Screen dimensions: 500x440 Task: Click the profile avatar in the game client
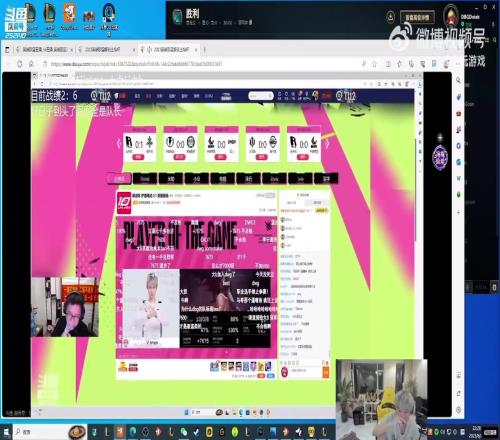click(451, 16)
